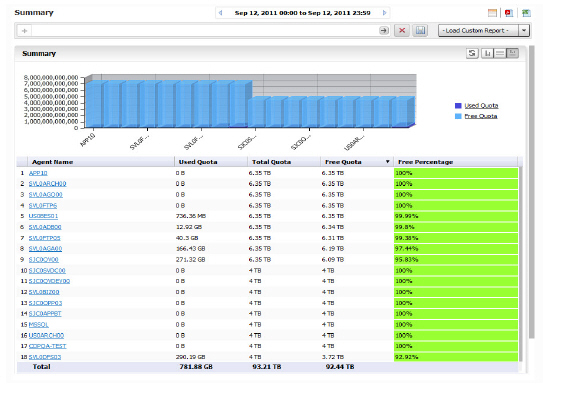The height and width of the screenshot is (403, 576).
Task: Open agent in table row 13
Action: 45,303
